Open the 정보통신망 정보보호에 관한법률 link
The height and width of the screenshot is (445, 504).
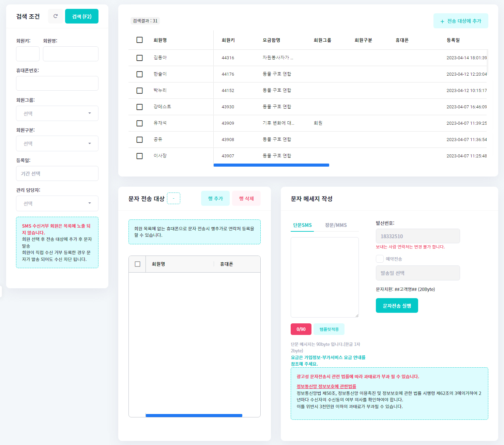pyautogui.click(x=326, y=386)
